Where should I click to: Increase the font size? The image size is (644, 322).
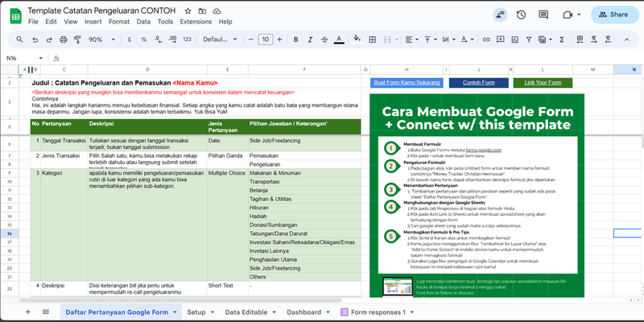point(279,39)
